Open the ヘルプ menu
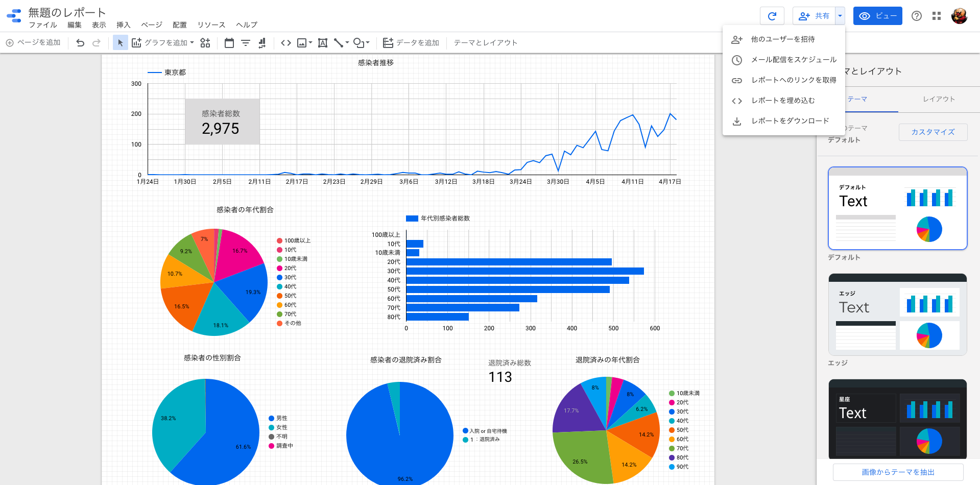The width and height of the screenshot is (980, 485). point(247,25)
